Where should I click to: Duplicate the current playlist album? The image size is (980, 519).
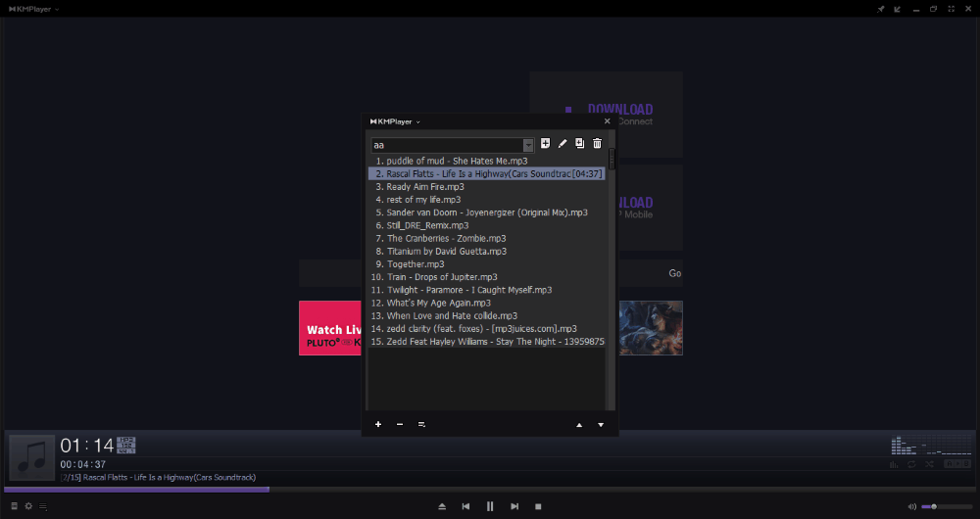580,144
